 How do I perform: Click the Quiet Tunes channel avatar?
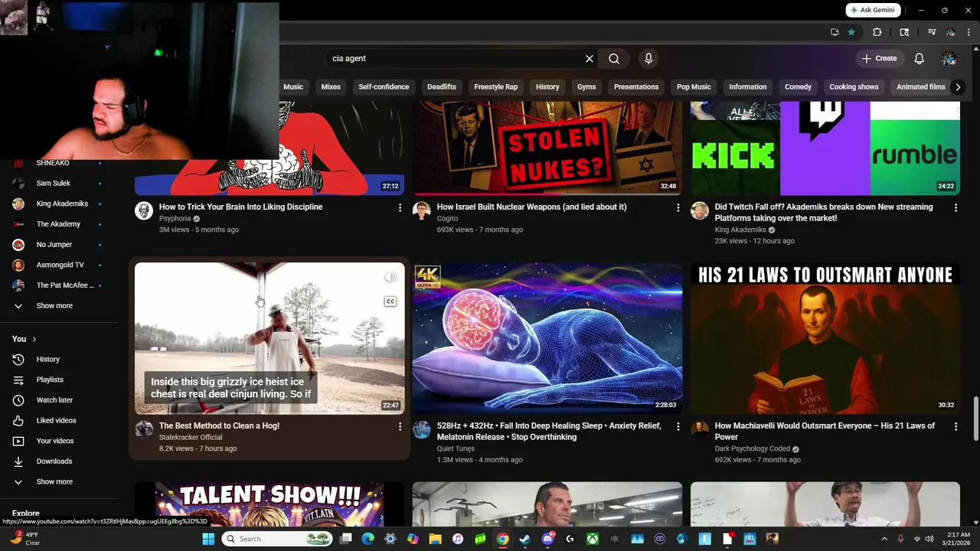click(422, 429)
